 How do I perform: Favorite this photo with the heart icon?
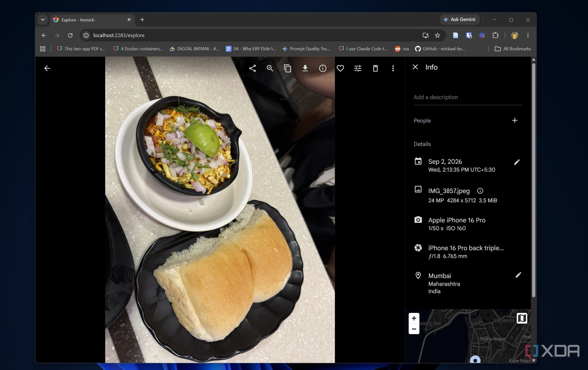340,68
